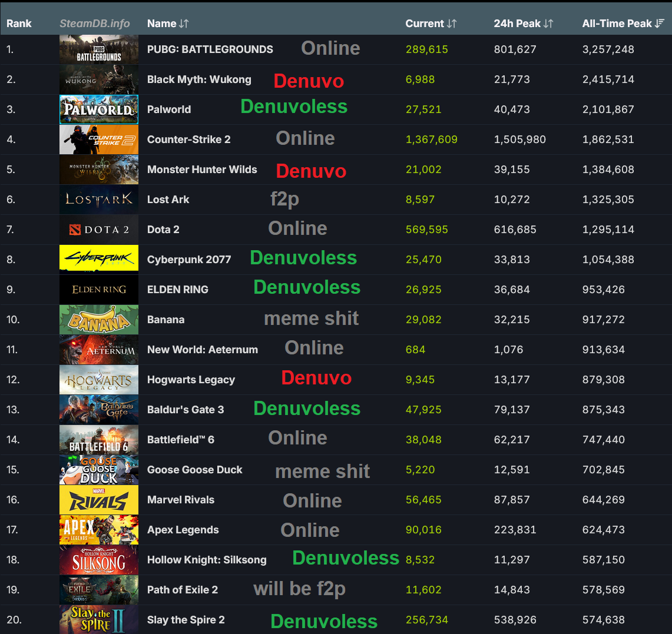Viewport: 672px width, 634px height.
Task: Open PUBG: BATTLEGROUNDS name link
Action: click(x=210, y=49)
